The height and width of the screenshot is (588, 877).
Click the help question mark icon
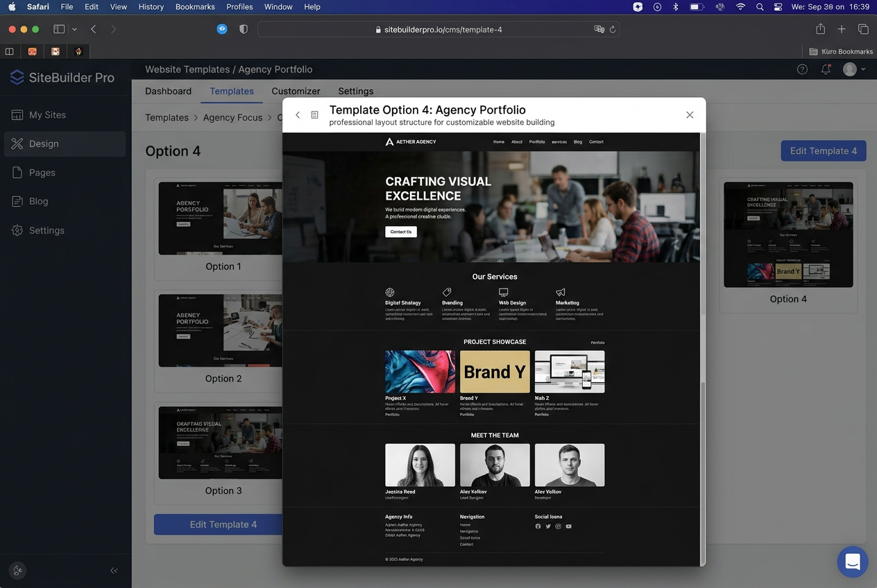802,69
